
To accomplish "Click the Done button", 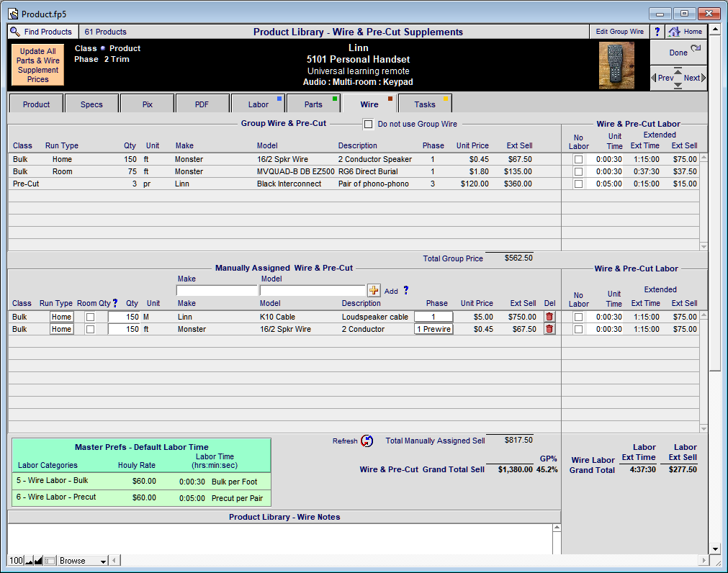I will pyautogui.click(x=678, y=53).
